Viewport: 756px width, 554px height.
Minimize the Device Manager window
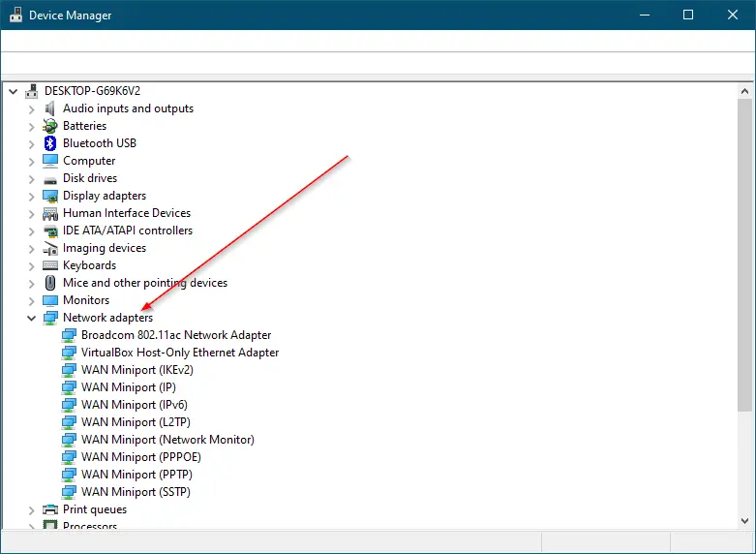click(x=645, y=15)
